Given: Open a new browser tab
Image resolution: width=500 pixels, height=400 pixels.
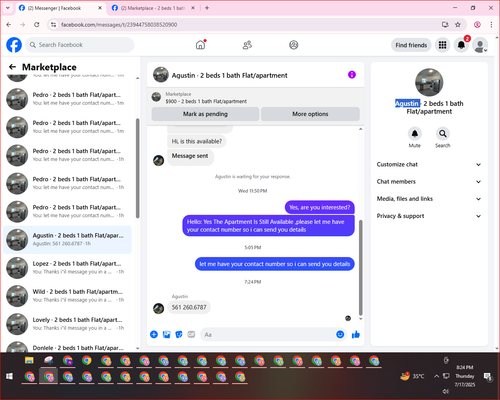Looking at the screenshot, I should pyautogui.click(x=207, y=8).
